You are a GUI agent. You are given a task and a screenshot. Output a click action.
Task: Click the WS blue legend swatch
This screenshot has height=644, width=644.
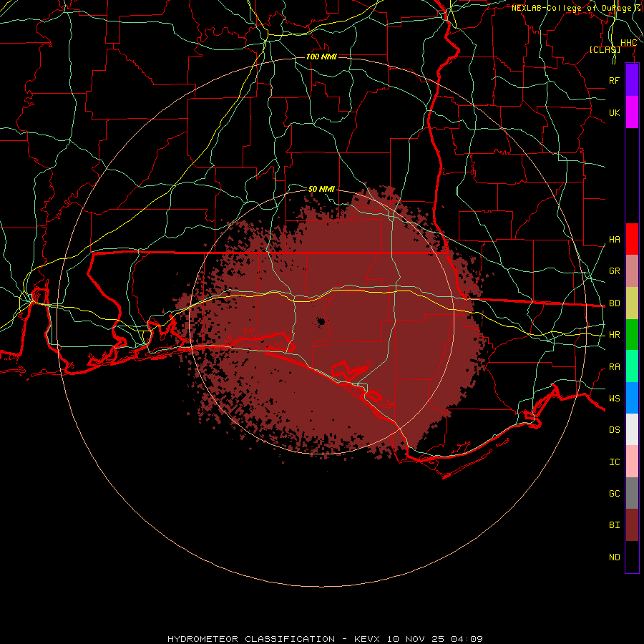tap(632, 398)
